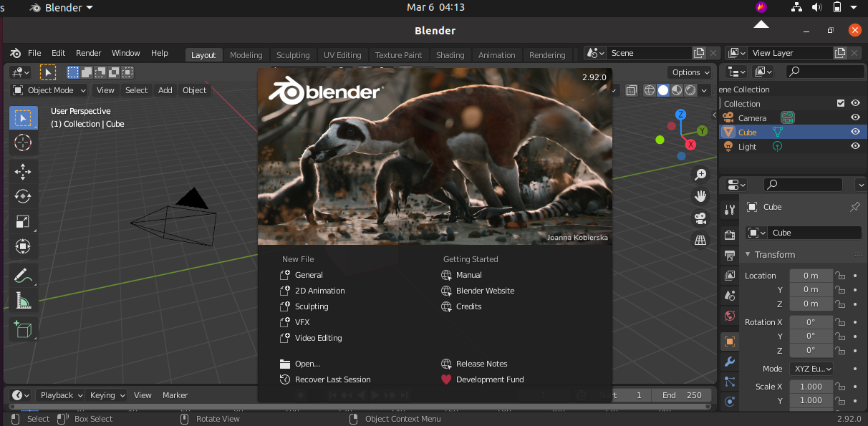Open the viewport editor type dropdown
This screenshot has width=868, height=426.
pyautogui.click(x=21, y=72)
